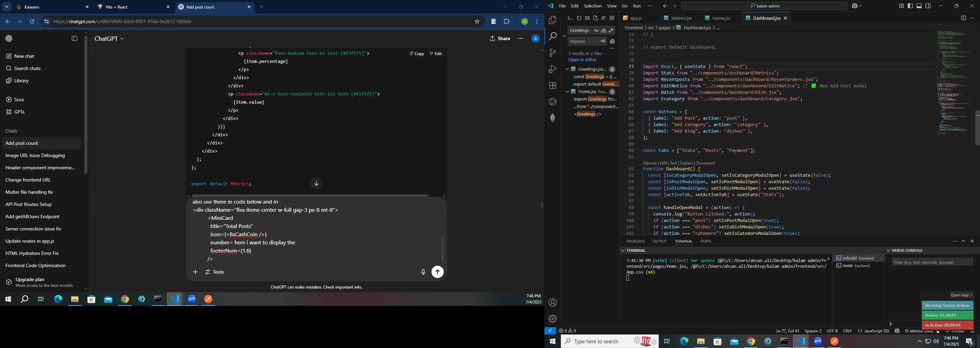Screen dimensions: 980x348
Task: Share the ChatGPT conversation
Action: [x=500, y=38]
